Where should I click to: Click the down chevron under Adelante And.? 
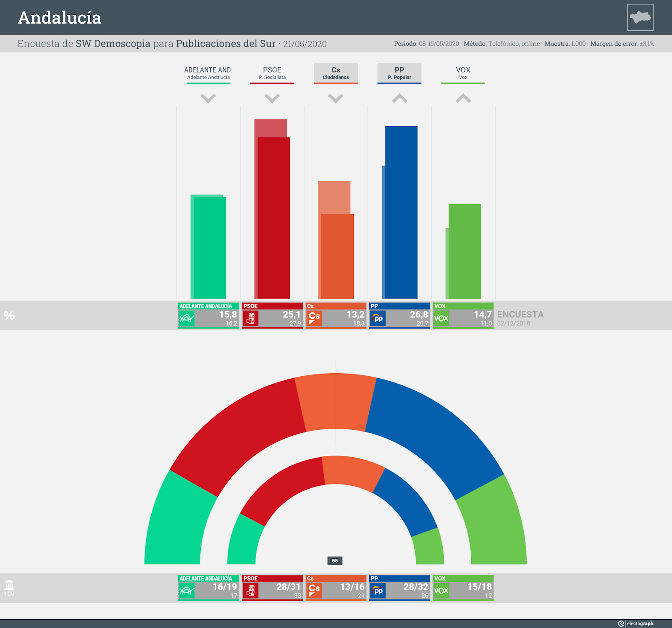pyautogui.click(x=208, y=99)
